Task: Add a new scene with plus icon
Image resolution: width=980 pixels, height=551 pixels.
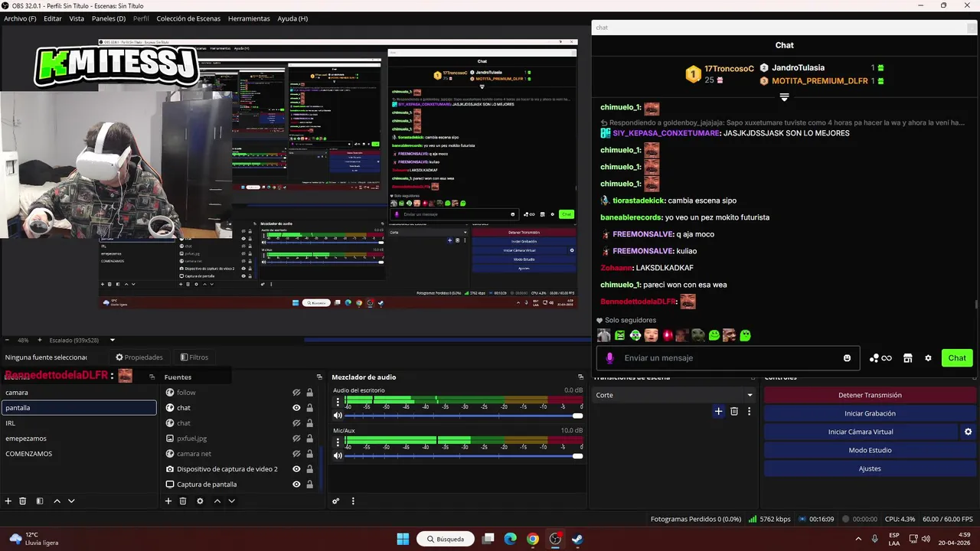Action: (8, 501)
